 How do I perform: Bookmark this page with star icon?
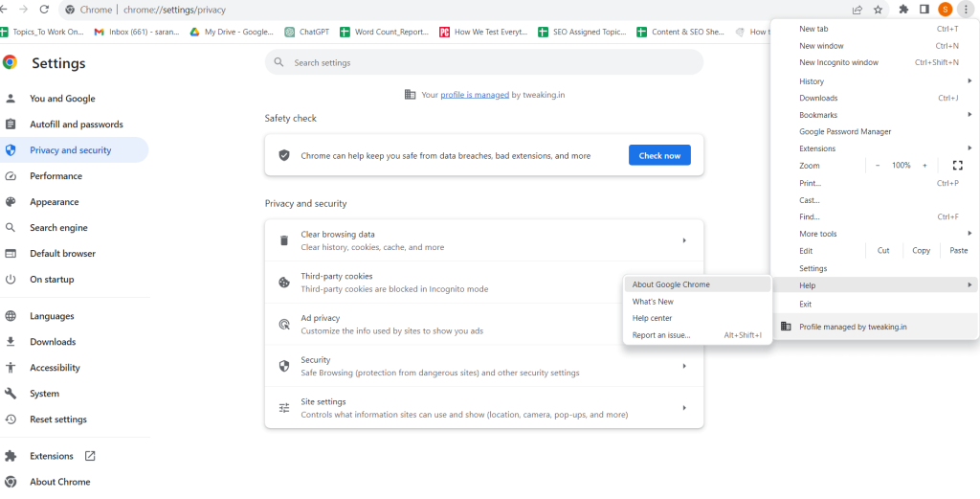877,10
